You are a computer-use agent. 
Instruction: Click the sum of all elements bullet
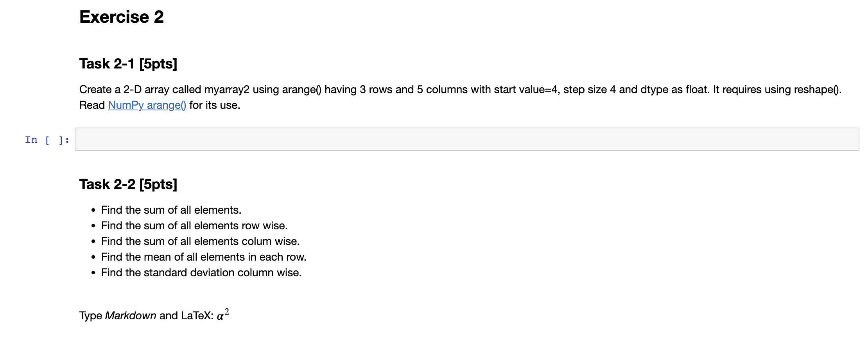click(x=171, y=210)
